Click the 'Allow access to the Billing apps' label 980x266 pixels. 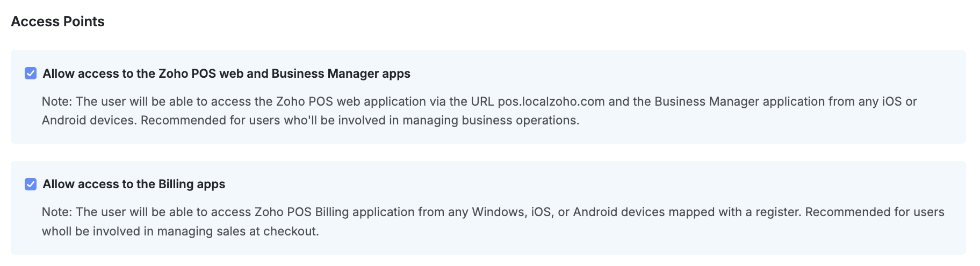[x=134, y=184]
